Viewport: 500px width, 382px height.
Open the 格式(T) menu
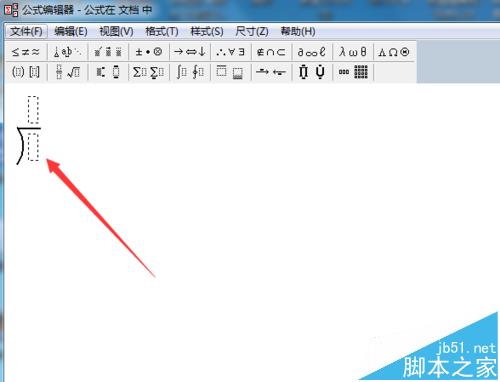point(162,32)
